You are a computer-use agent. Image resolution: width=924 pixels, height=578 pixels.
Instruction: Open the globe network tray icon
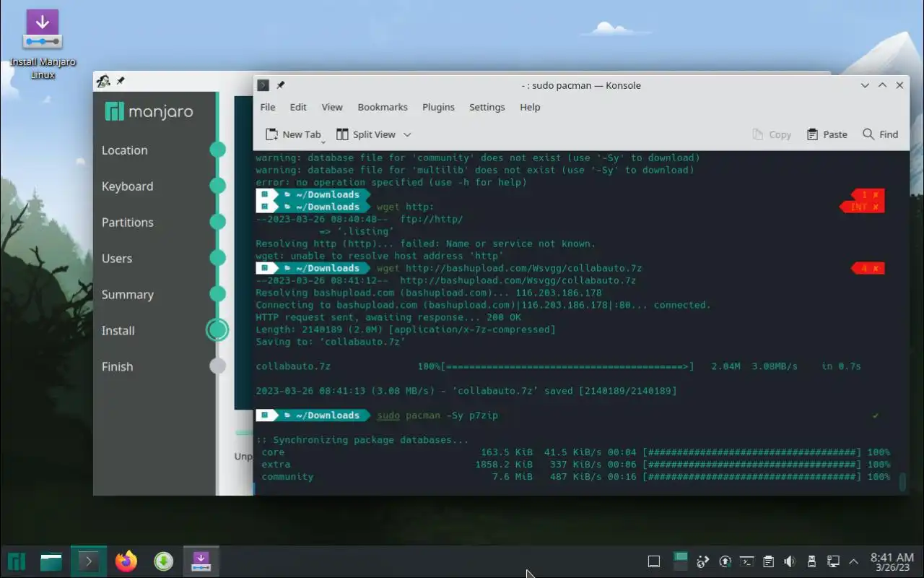702,561
